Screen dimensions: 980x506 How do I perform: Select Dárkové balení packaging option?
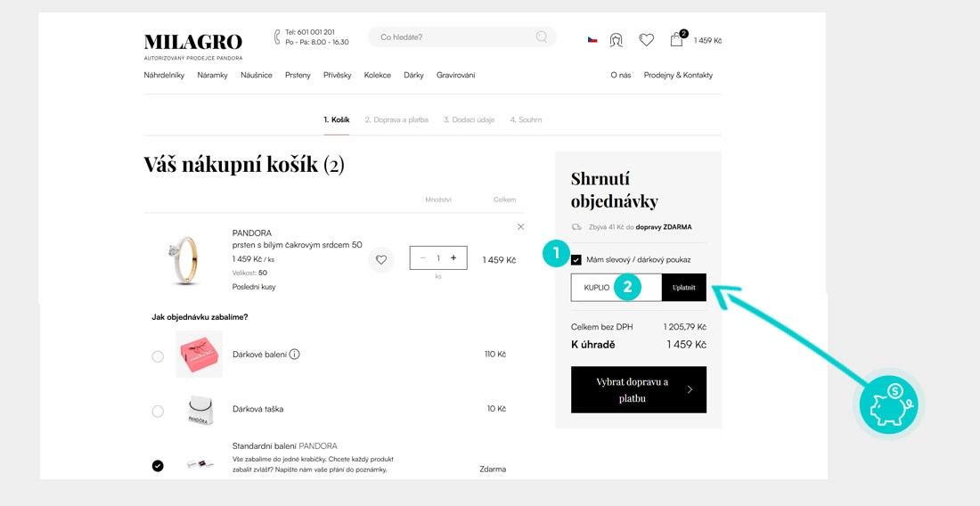pyautogui.click(x=158, y=356)
